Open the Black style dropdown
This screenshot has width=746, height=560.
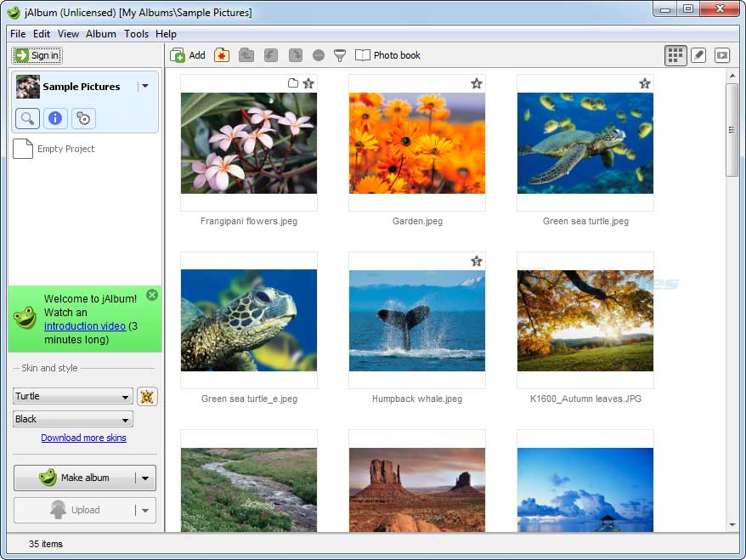pos(73,419)
